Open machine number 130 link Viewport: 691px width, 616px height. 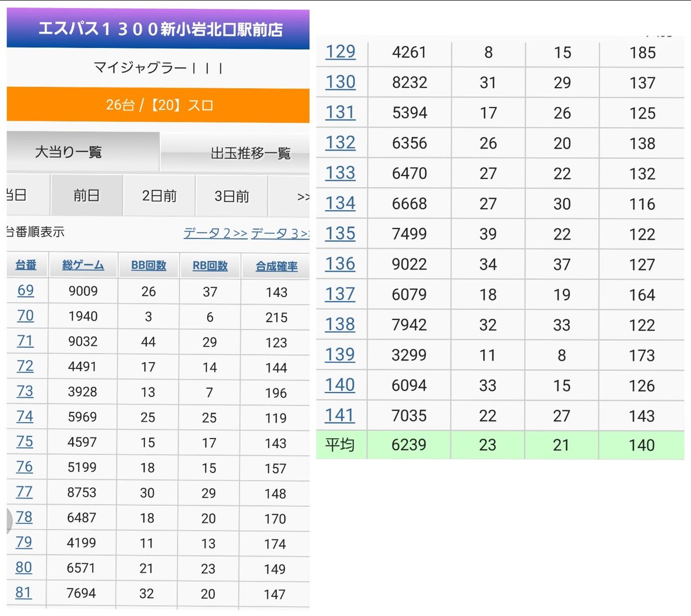tap(340, 82)
